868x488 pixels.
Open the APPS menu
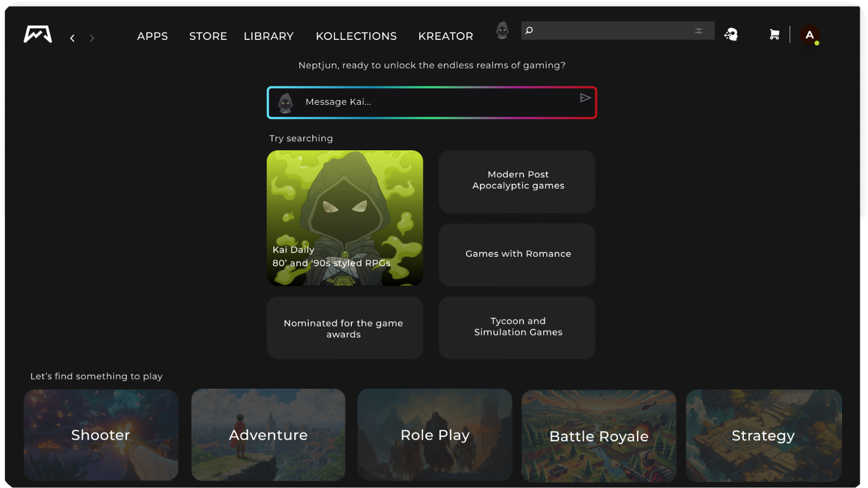(152, 36)
